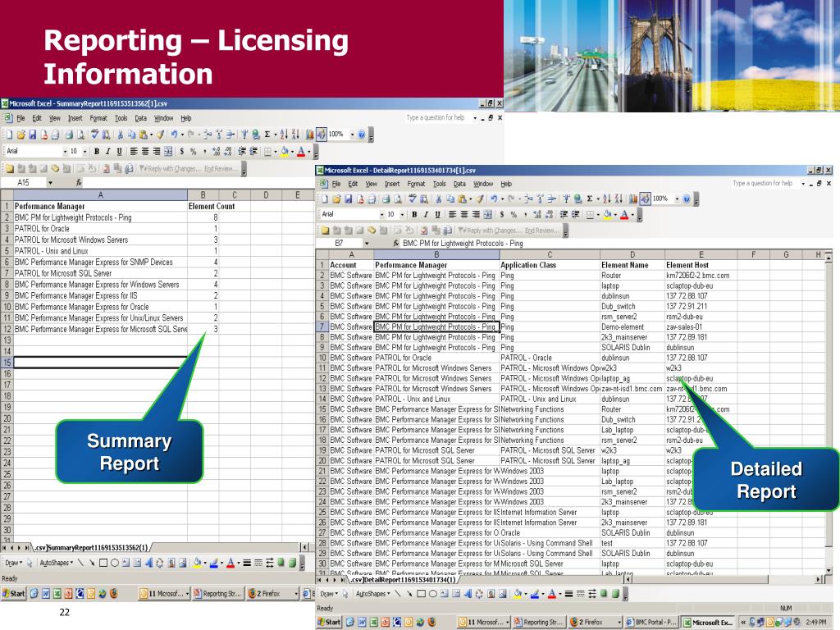Click the BMC Portal taskbar button
This screenshot has width=840, height=630.
tap(651, 622)
